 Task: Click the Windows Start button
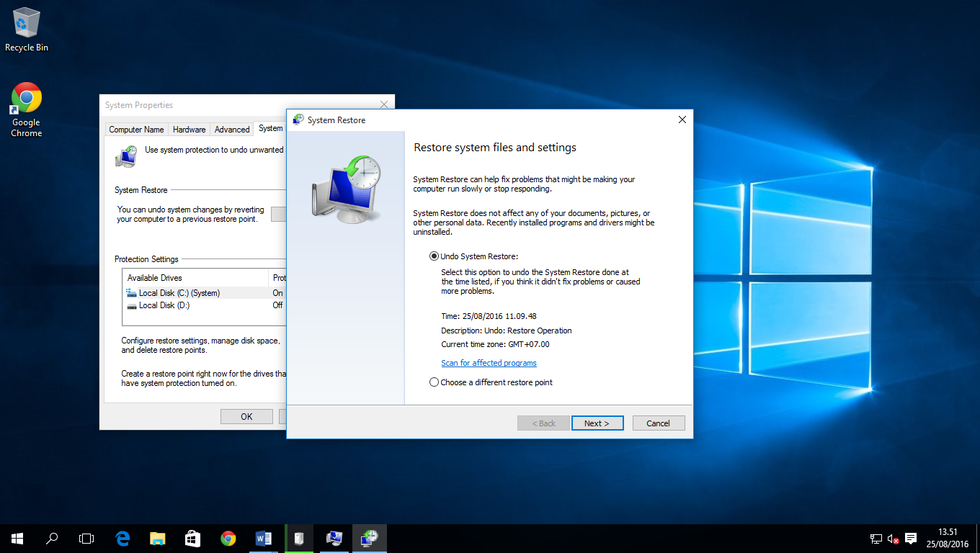17,538
